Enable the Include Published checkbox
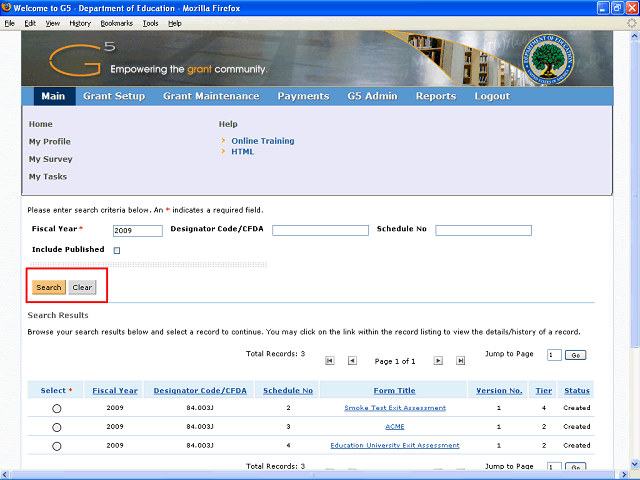This screenshot has width=640, height=480. point(117,250)
